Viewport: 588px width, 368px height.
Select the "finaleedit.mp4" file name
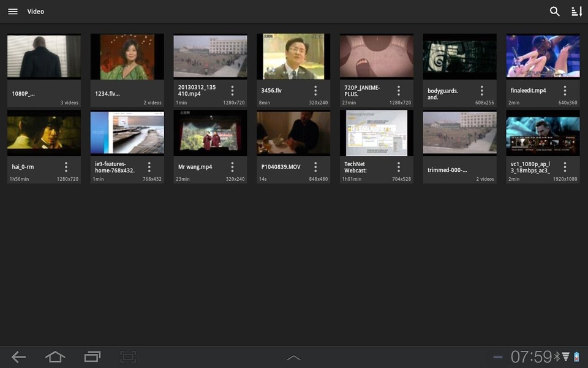click(x=529, y=91)
